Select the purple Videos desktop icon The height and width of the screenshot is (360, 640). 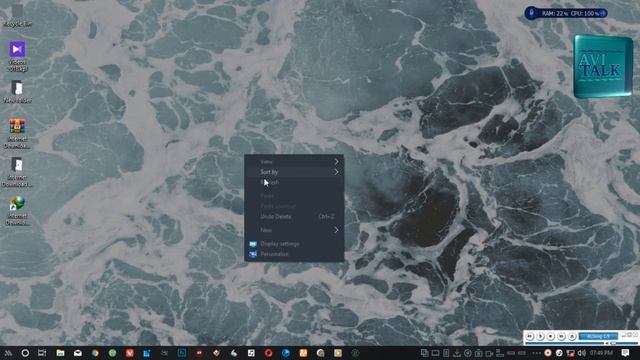coord(17,56)
